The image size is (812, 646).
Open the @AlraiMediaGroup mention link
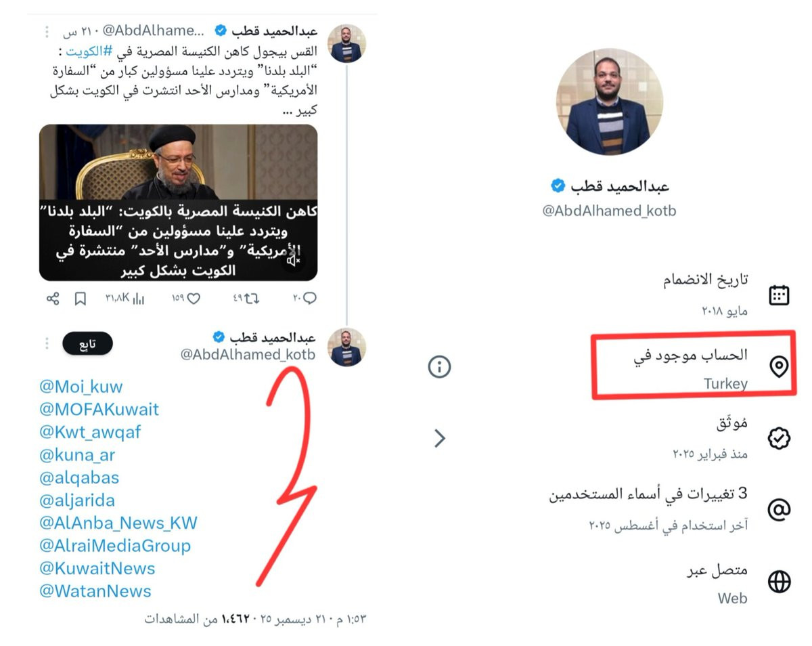click(115, 546)
